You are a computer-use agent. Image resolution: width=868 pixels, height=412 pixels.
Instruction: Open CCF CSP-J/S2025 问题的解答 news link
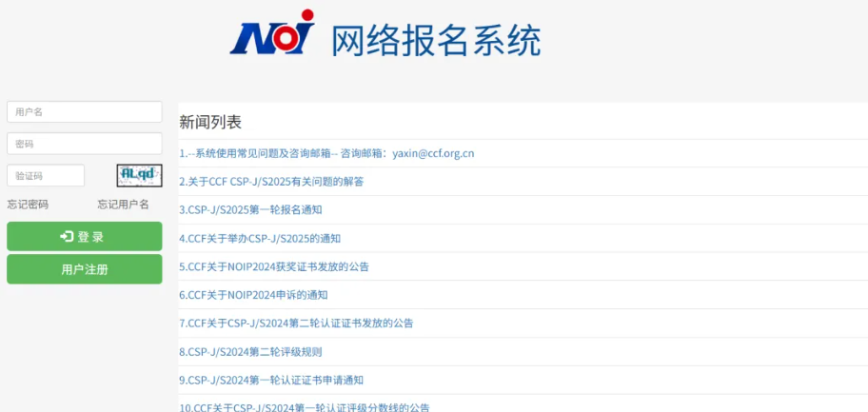pyautogui.click(x=271, y=182)
